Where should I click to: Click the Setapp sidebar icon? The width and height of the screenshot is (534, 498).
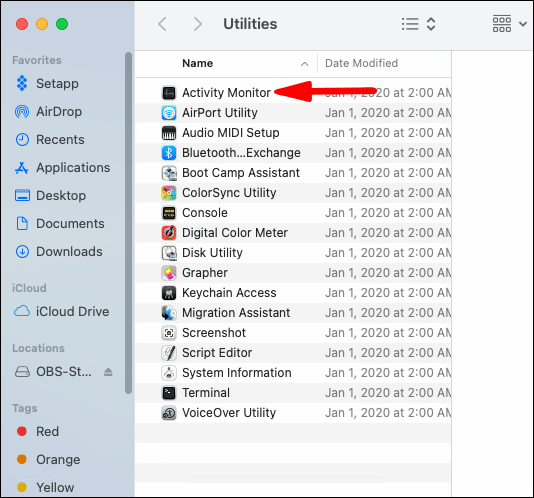(22, 83)
